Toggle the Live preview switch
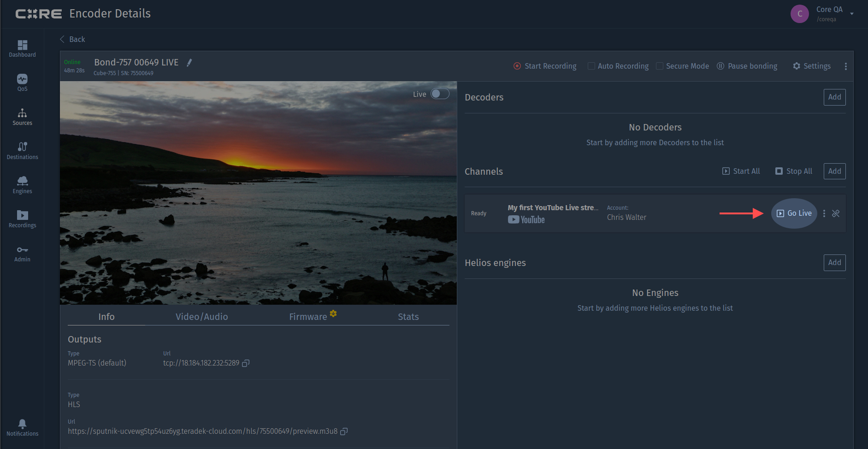Viewport: 868px width, 449px height. point(439,94)
